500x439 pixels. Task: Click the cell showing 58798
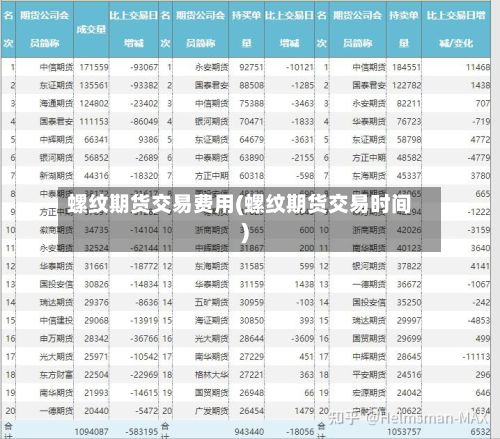409,139
